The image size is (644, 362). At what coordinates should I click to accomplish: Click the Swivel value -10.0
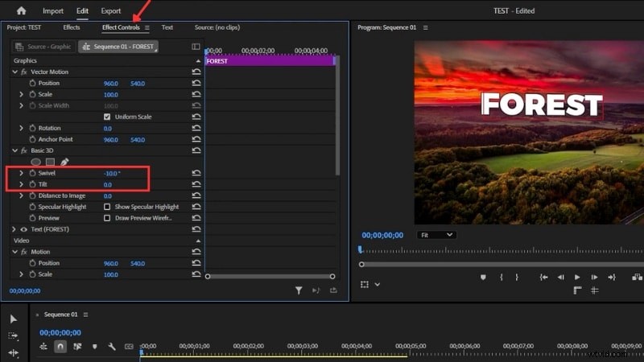[112, 174]
